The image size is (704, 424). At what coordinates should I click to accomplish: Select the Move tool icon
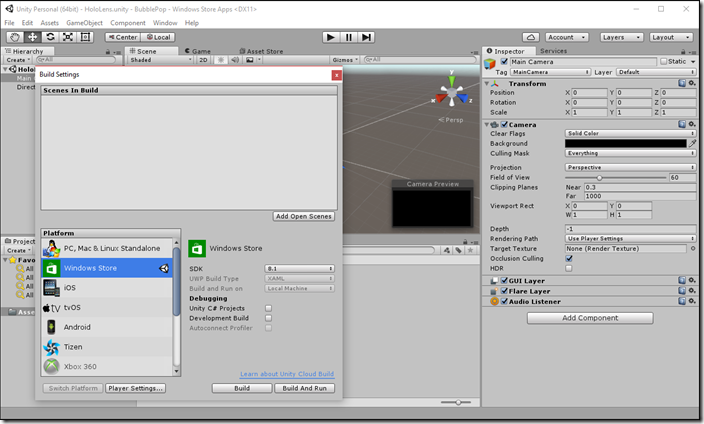pyautogui.click(x=32, y=37)
